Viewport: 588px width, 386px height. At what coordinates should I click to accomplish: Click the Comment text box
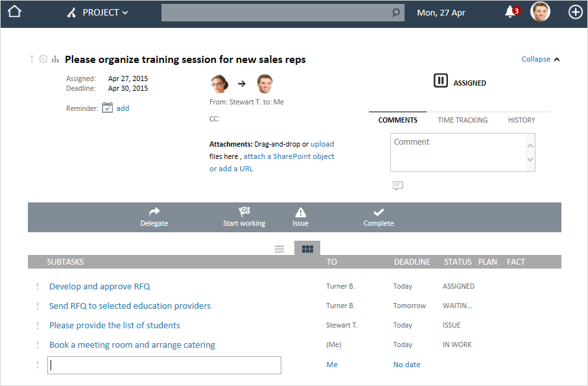point(458,152)
